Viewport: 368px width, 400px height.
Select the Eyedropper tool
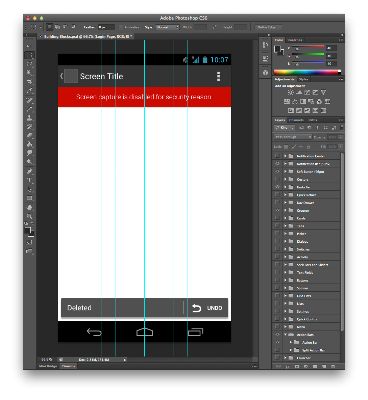pos(30,90)
